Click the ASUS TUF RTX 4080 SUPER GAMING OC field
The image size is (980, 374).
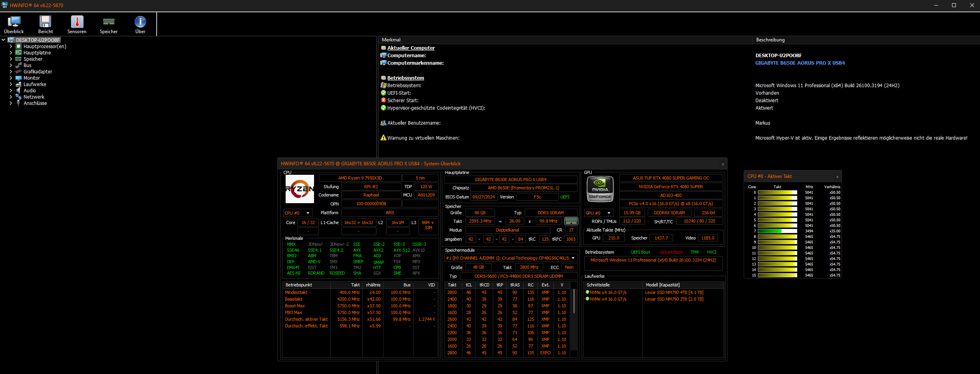(671, 178)
